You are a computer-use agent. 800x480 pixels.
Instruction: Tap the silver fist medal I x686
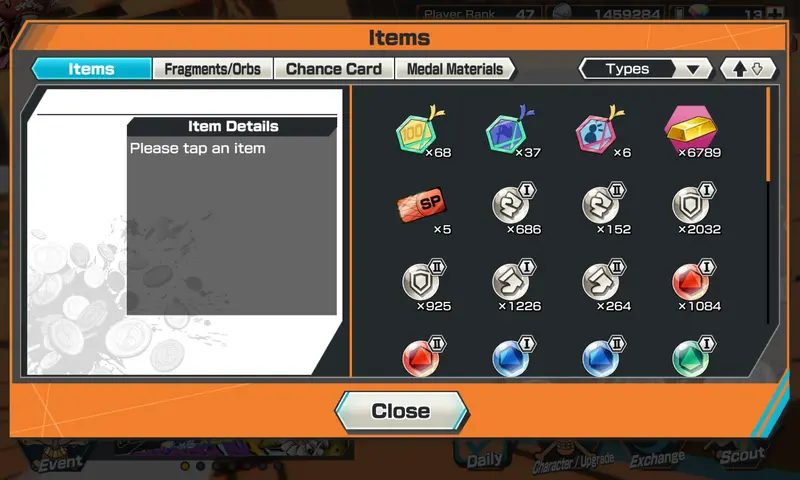[514, 208]
